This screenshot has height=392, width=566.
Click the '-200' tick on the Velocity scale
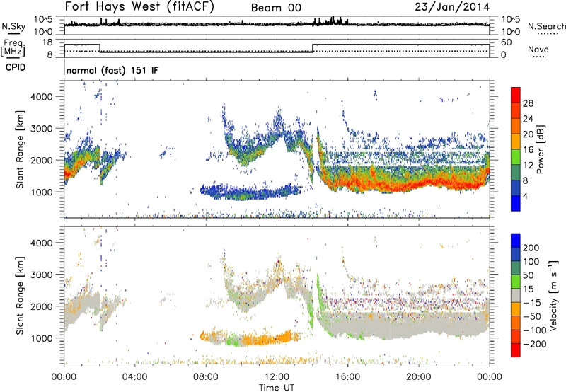point(535,344)
